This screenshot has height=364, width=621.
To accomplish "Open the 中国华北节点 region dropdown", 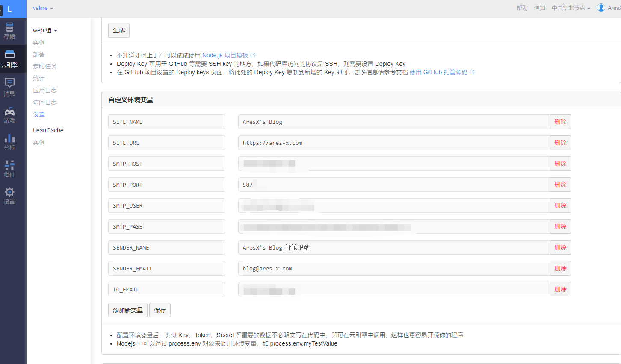I will 571,8.
